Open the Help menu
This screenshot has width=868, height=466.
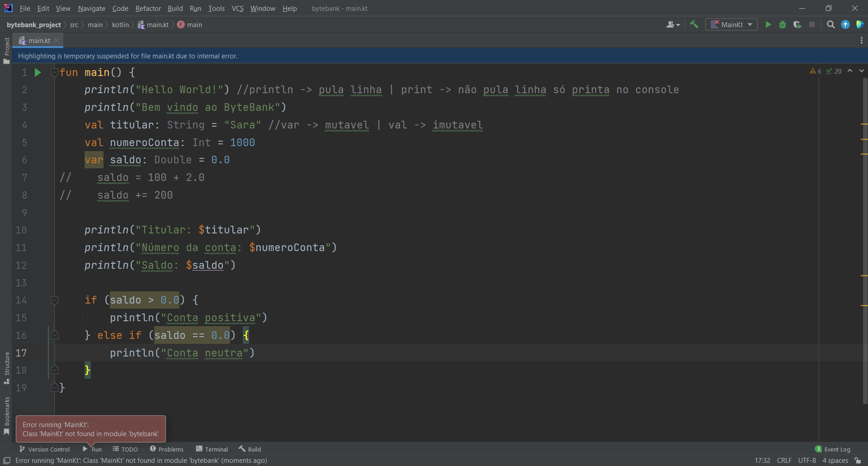(x=290, y=9)
